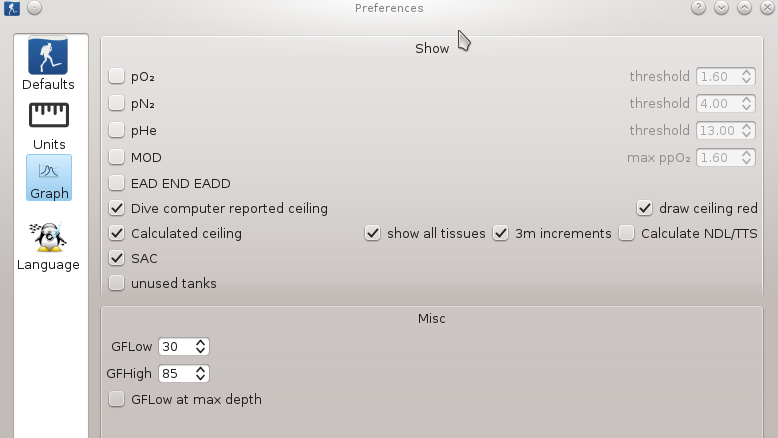The width and height of the screenshot is (778, 438).
Task: Enable the pO₂ graph checkbox
Action: pyautogui.click(x=117, y=76)
